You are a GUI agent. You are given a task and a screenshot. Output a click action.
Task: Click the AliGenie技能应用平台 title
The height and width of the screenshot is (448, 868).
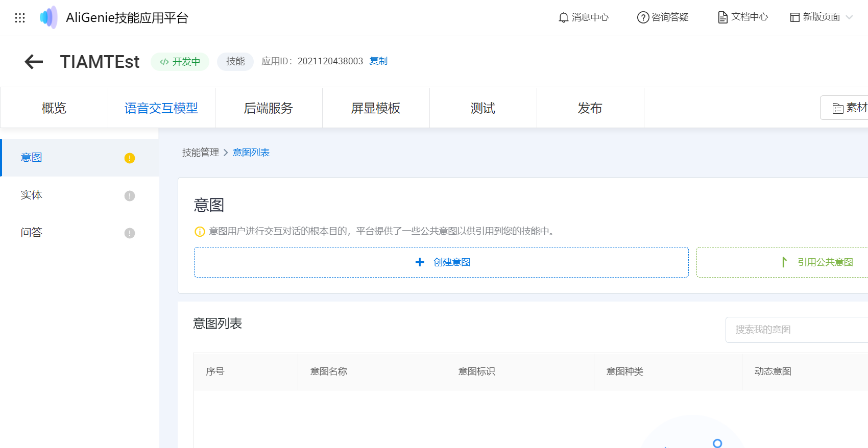click(127, 18)
